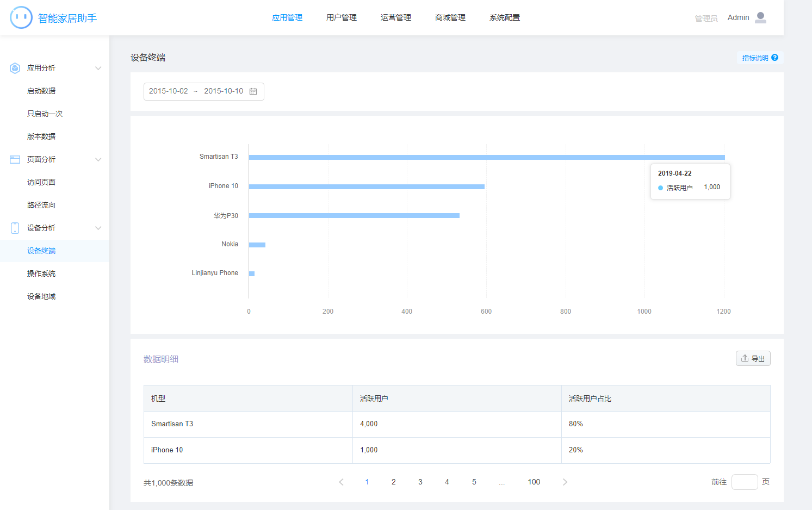Open the 指标说明 link
812x510 pixels.
click(755, 58)
